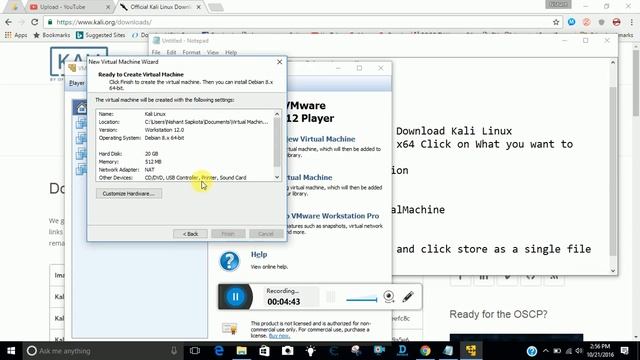Open the VMware Help link
The width and height of the screenshot is (640, 360).
pyautogui.click(x=259, y=254)
